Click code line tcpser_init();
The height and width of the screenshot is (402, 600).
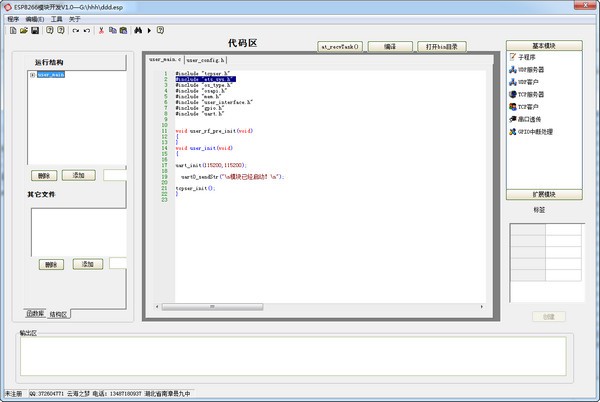[x=196, y=188]
